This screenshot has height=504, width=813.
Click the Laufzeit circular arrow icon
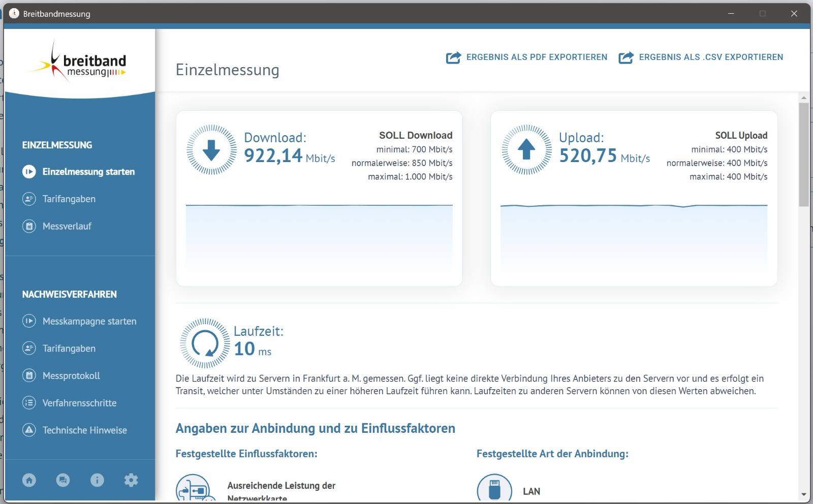pyautogui.click(x=205, y=343)
